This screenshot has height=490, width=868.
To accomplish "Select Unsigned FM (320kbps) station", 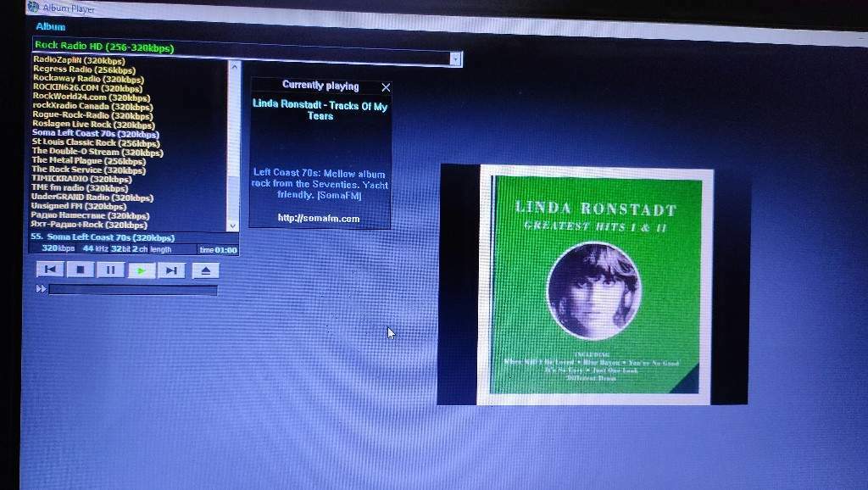I will pyautogui.click(x=79, y=206).
